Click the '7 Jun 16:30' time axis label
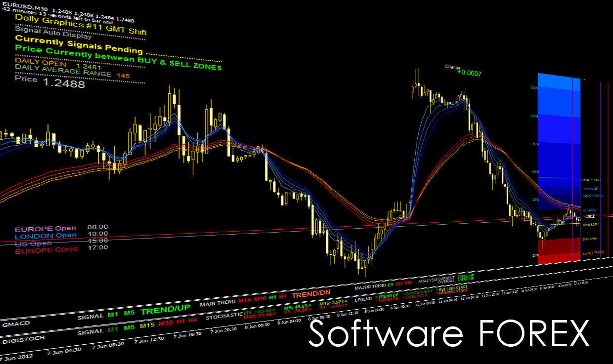This screenshot has height=364, width=613. tap(187, 335)
